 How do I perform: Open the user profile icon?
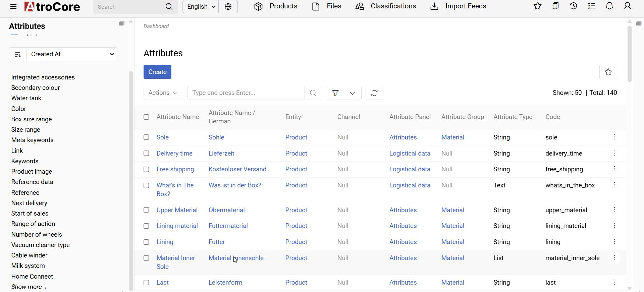[x=627, y=6]
